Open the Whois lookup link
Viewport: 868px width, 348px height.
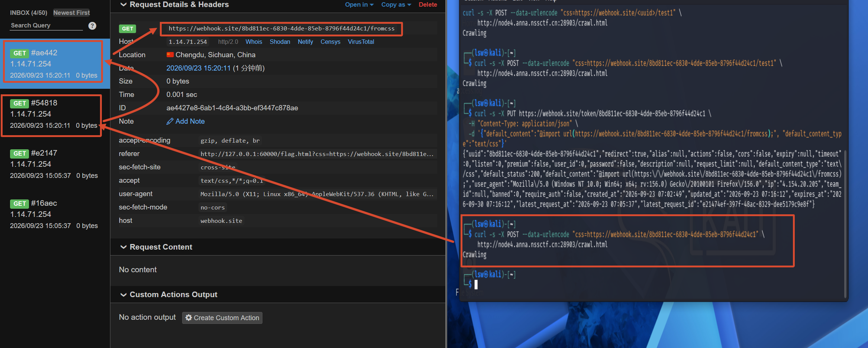(x=254, y=42)
